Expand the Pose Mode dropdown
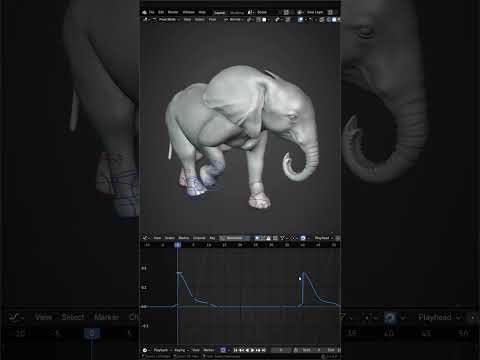The width and height of the screenshot is (480, 360). 169,20
